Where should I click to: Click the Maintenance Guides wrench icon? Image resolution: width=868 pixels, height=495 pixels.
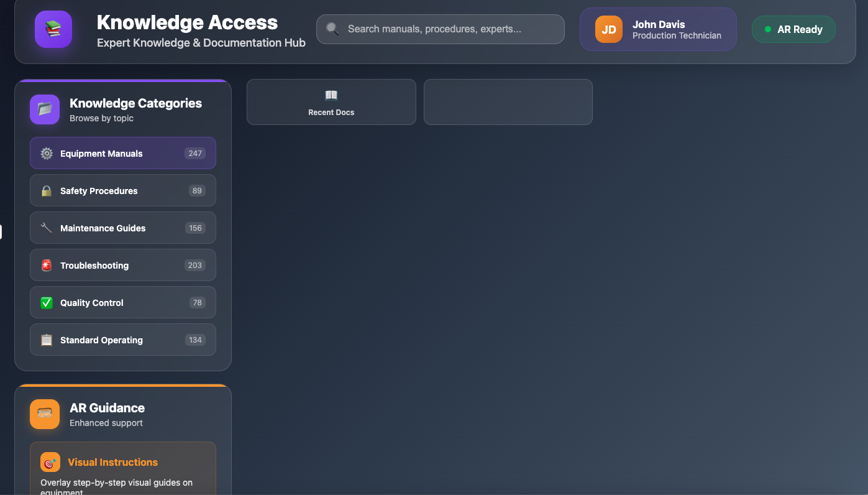(47, 228)
